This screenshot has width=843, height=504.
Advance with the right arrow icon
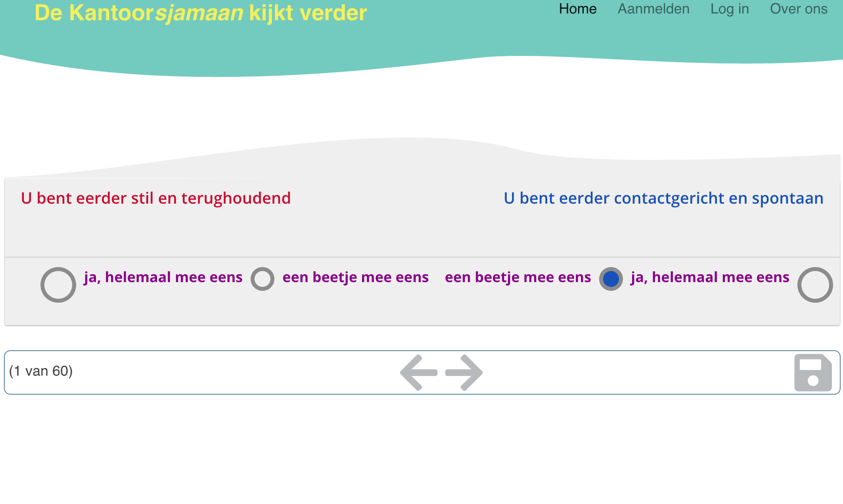click(x=464, y=372)
